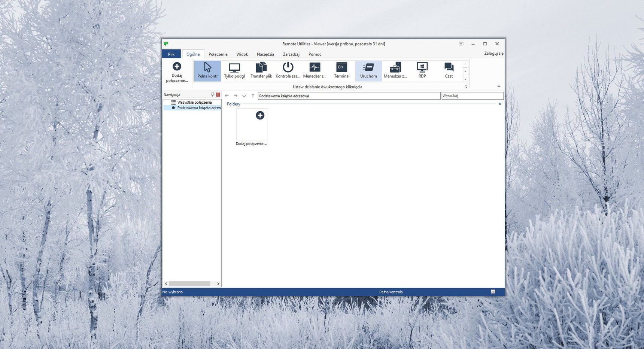644x349 pixels.
Task: Choose the Kontrola zasilania power icon
Action: [288, 71]
